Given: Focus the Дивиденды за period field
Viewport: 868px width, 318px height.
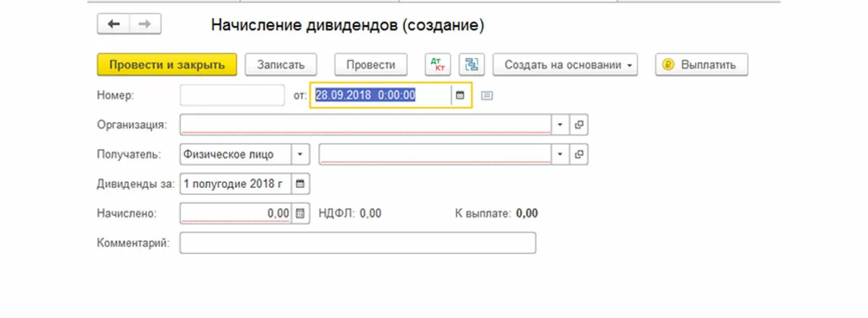Looking at the screenshot, I should pos(236,184).
